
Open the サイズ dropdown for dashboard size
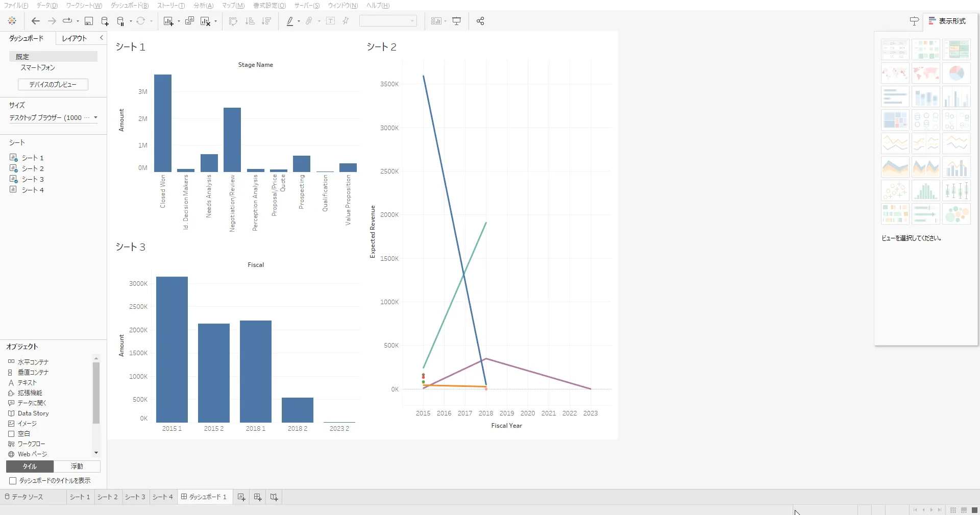[53, 118]
